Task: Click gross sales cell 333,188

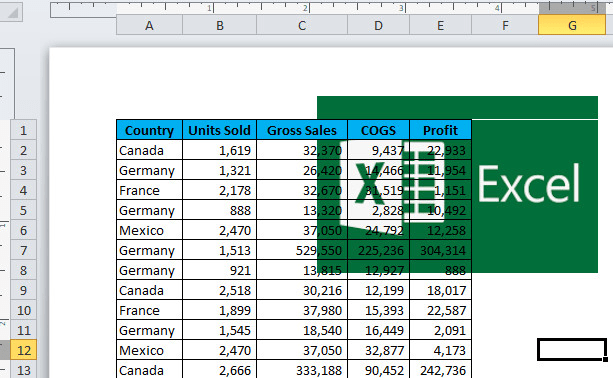Action: coord(302,369)
